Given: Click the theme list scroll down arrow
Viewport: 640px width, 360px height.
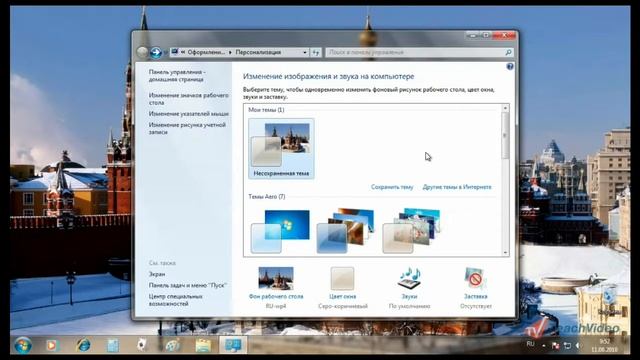Looking at the screenshot, I should pos(505,253).
